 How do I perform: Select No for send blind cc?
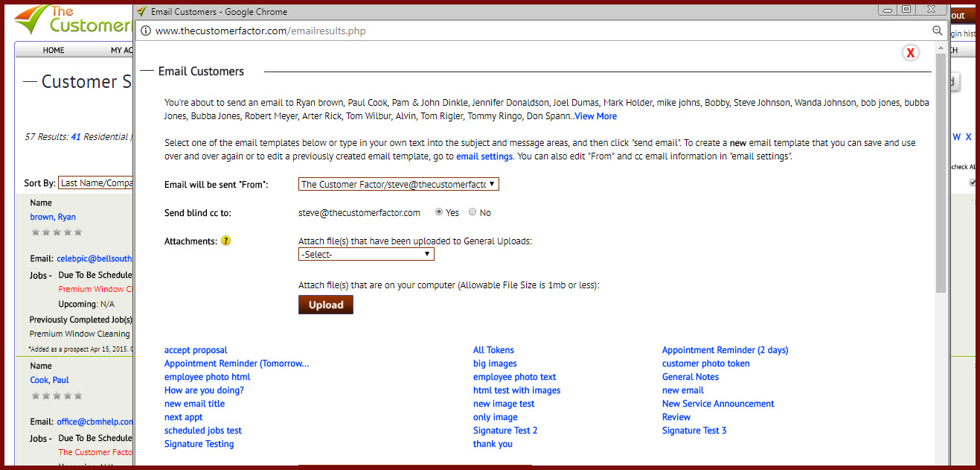(473, 212)
